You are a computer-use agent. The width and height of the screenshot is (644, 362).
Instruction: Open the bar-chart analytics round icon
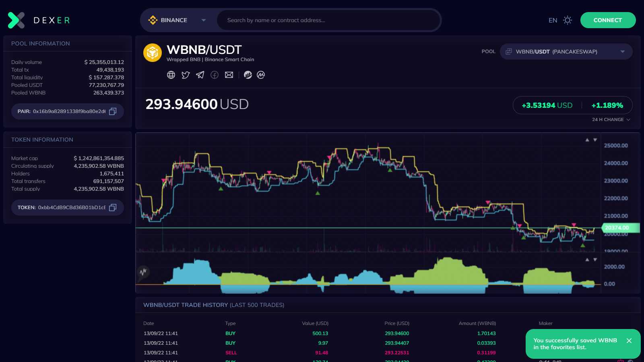point(248,75)
